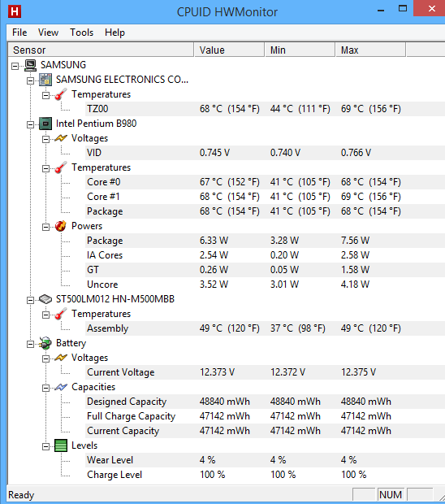Click thermometer icon under Samsung Electronics
The width and height of the screenshot is (445, 504).
coord(61,94)
